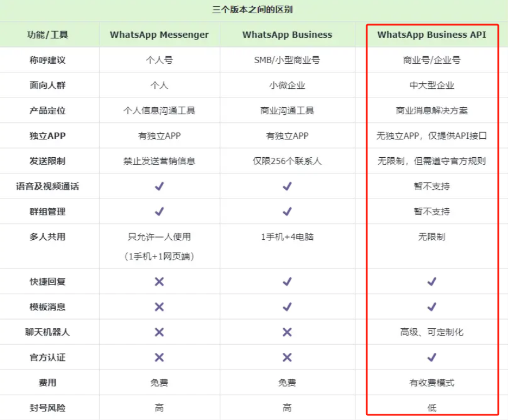508x420 pixels.
Task: Click the 官方认证 cross under WhatsApp Business
Action: point(287,357)
